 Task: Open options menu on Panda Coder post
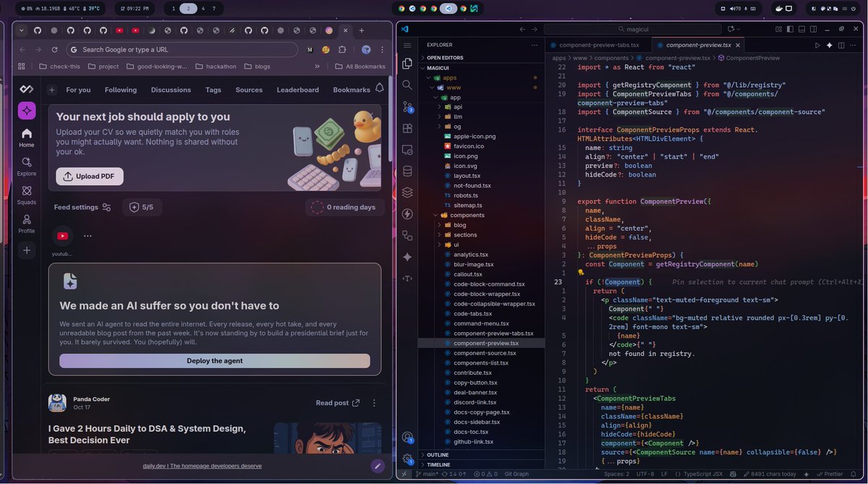(374, 403)
